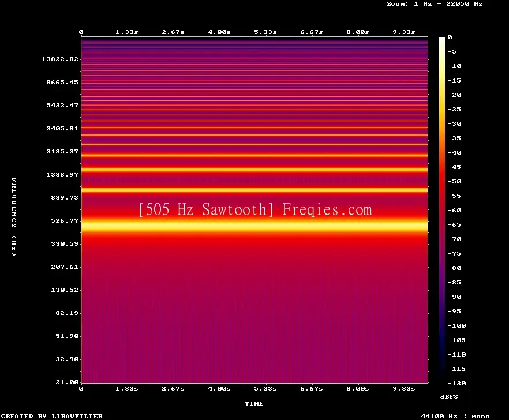Click the top 4.00s time label
The height and width of the screenshot is (420, 509).
click(219, 32)
